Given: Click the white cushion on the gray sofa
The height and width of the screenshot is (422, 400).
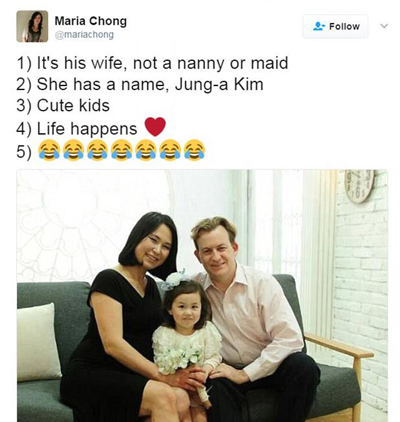Looking at the screenshot, I should [x=37, y=343].
